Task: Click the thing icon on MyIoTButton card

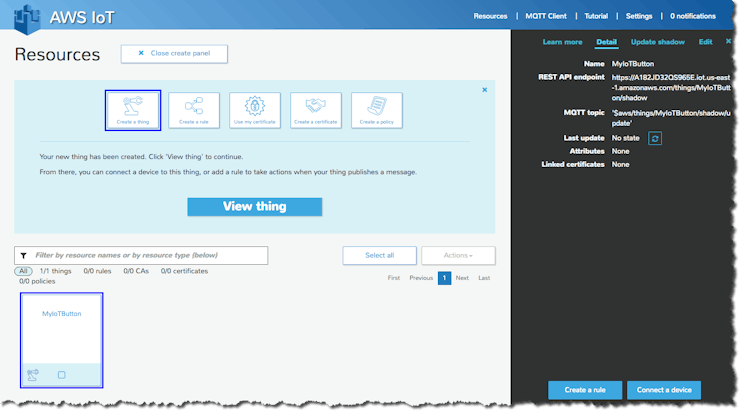Action: 33,375
